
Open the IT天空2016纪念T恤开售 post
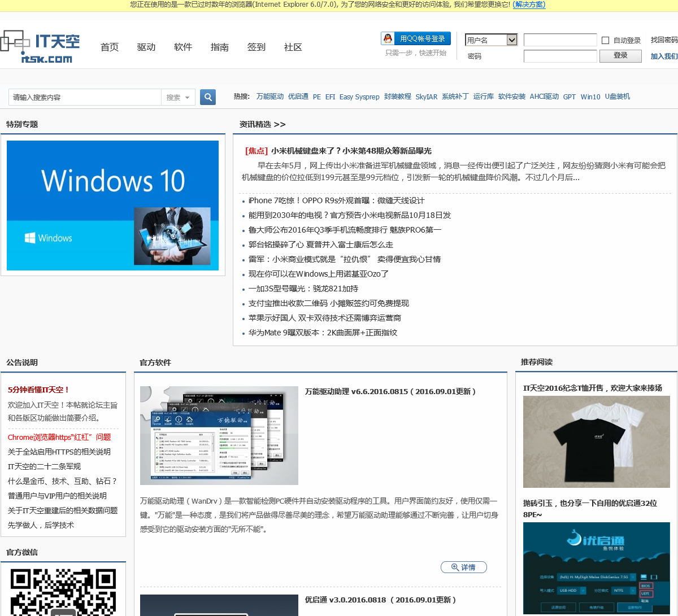[x=593, y=388]
